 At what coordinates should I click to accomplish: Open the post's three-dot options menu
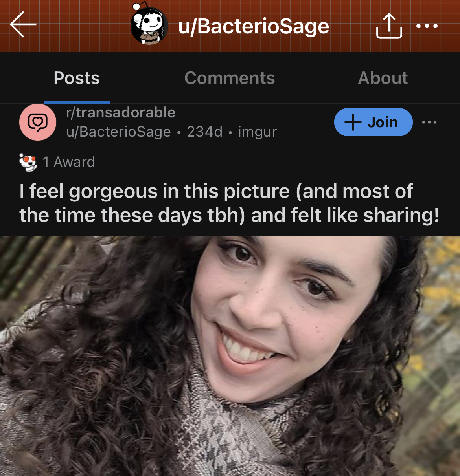click(x=429, y=122)
